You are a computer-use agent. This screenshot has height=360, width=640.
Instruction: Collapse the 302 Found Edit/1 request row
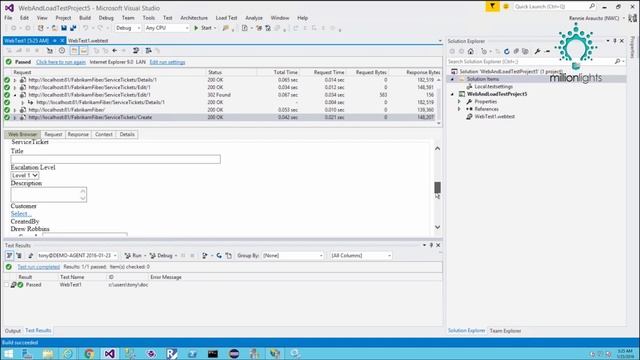[x=15, y=95]
